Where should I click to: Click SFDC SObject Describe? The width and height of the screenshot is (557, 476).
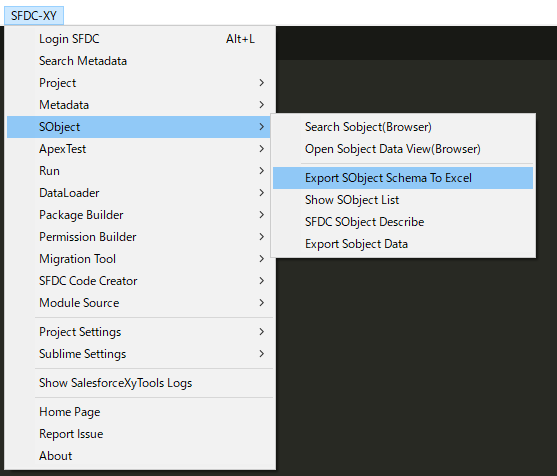tap(403, 222)
